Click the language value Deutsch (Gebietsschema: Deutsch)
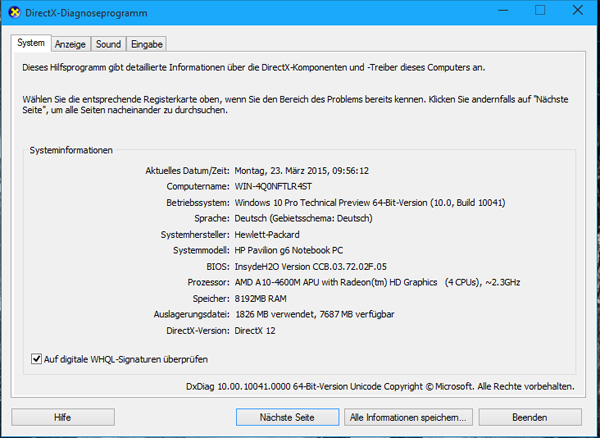Image resolution: width=600 pixels, height=438 pixels. [303, 218]
